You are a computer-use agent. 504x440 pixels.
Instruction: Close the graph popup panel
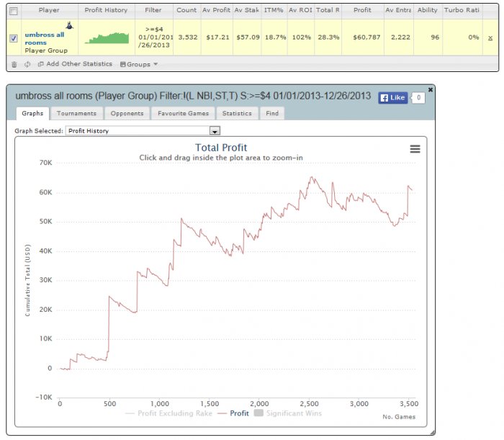point(431,90)
